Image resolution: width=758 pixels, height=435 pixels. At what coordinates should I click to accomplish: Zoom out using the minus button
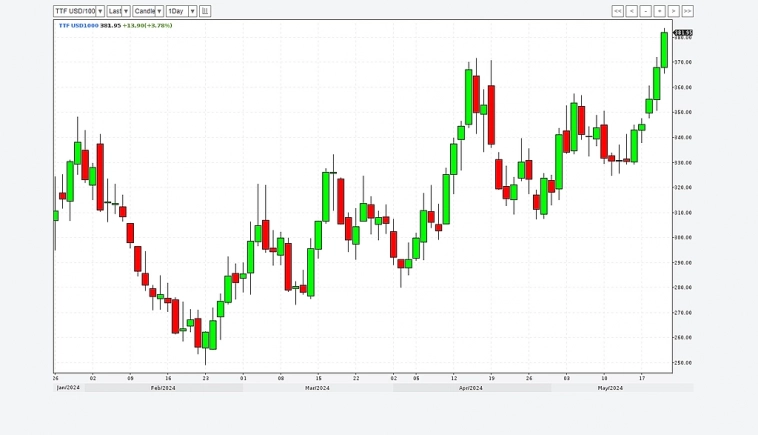click(x=645, y=11)
